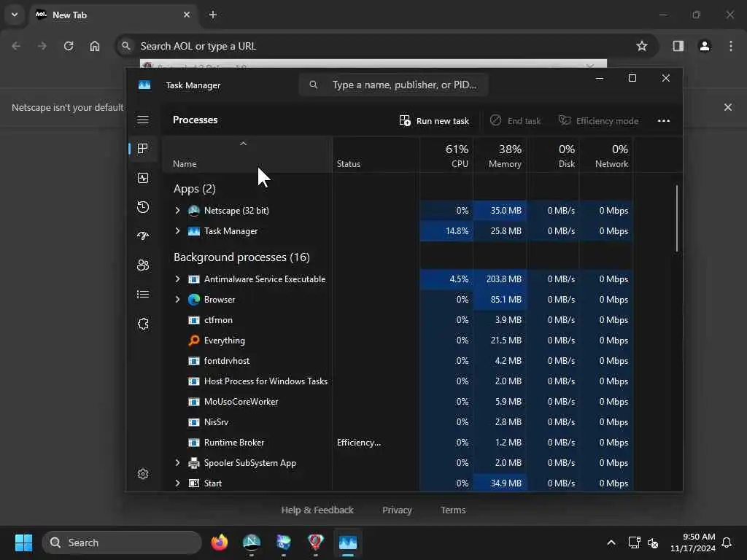Click the Windows taskbar Search box

[x=122, y=542]
